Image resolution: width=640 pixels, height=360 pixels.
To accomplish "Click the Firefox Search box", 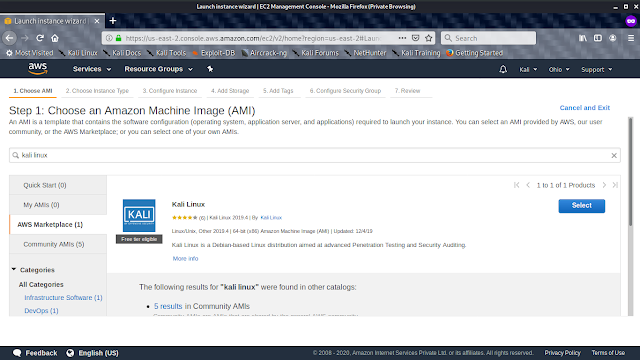I will pos(488,38).
